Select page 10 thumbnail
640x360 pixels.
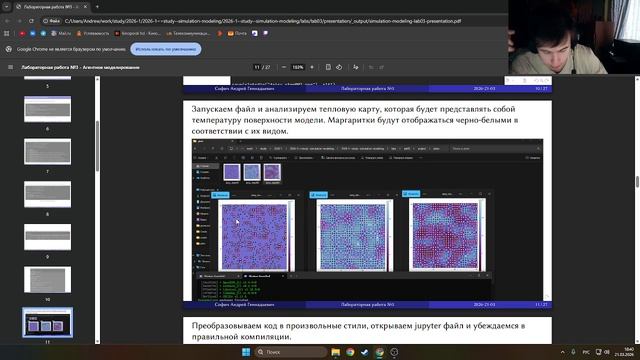(x=47, y=280)
